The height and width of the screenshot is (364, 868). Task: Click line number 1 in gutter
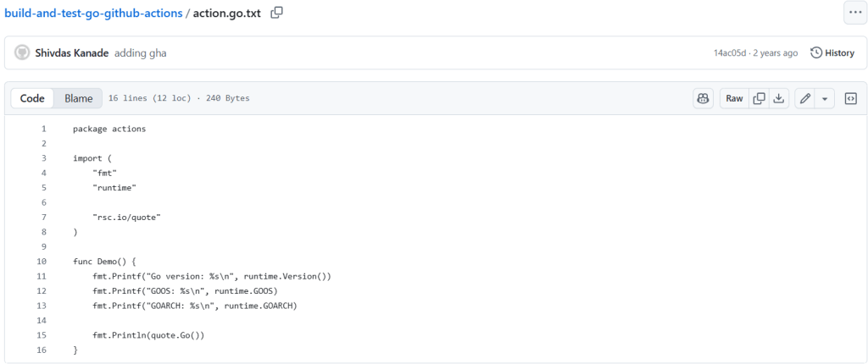click(43, 129)
